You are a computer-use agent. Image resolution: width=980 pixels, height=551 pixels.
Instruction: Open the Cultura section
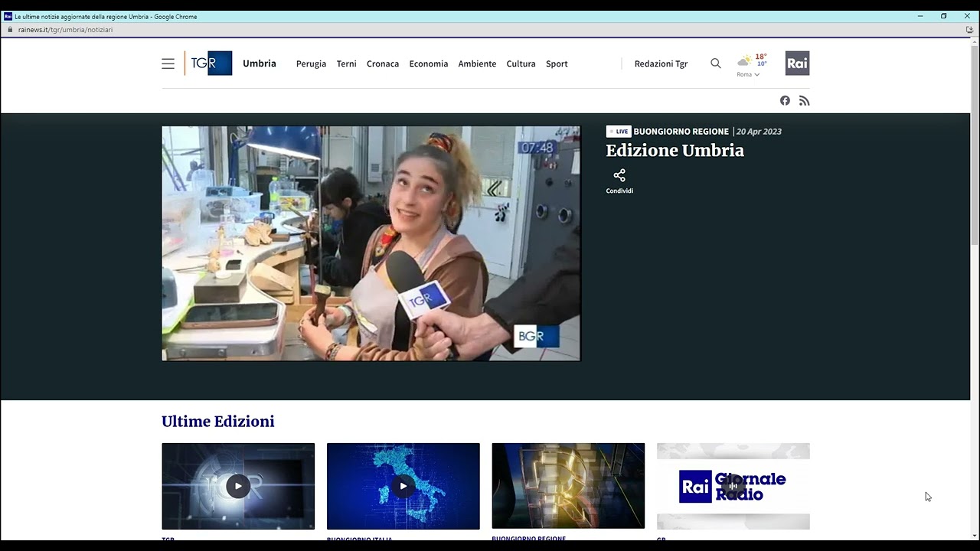pyautogui.click(x=521, y=64)
